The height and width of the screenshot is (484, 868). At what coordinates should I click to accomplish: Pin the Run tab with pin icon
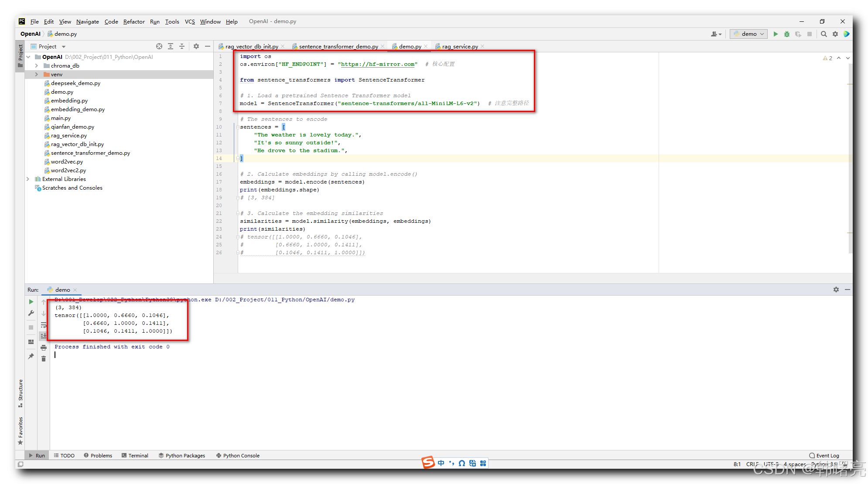(31, 356)
